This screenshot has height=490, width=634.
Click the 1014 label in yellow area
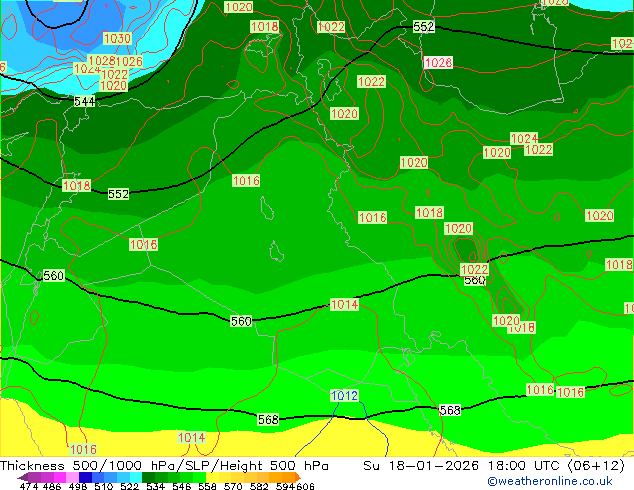pos(192,437)
